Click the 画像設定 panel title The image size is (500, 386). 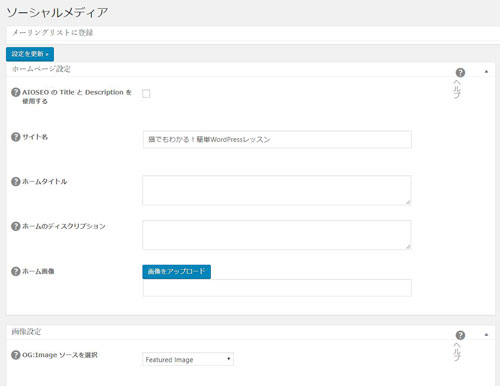26,332
